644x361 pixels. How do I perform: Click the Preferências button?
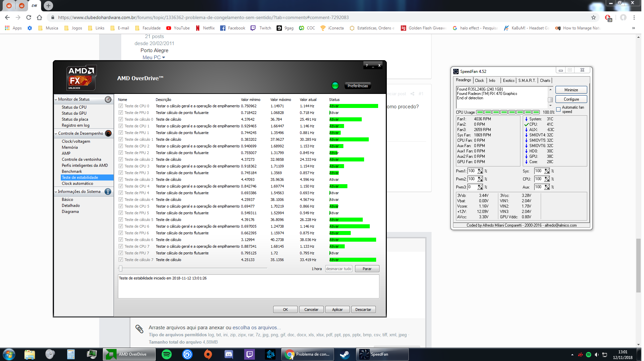357,86
